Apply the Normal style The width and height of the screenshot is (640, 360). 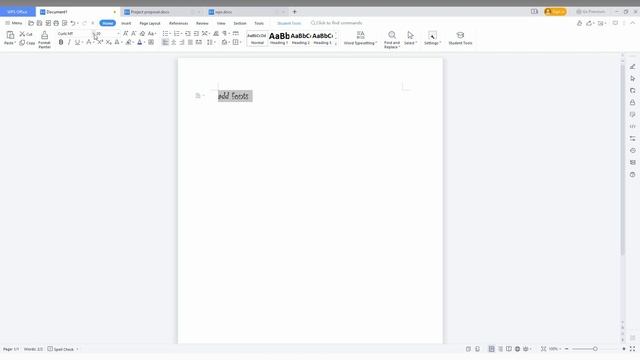click(x=257, y=38)
